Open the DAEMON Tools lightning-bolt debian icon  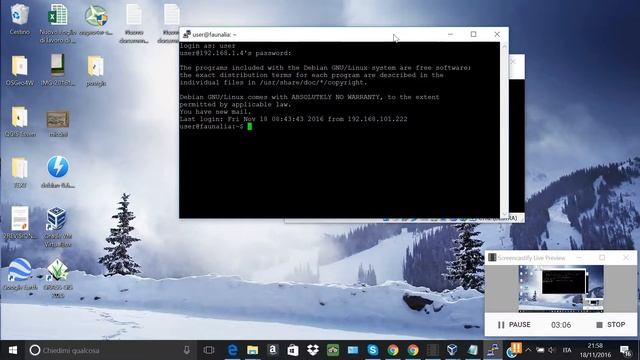[x=58, y=167]
